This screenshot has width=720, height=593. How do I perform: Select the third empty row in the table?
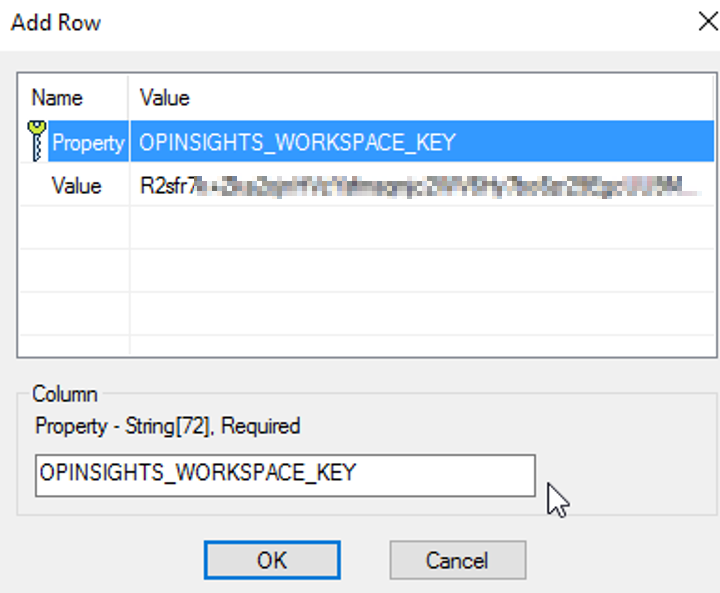pos(366,313)
